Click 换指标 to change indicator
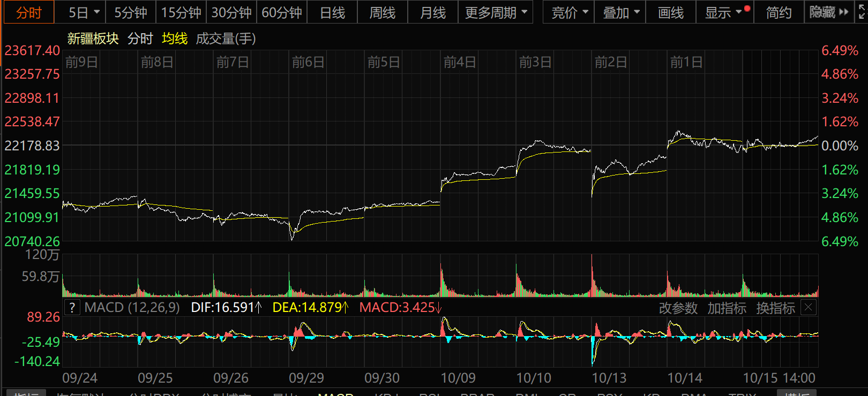 click(775, 308)
